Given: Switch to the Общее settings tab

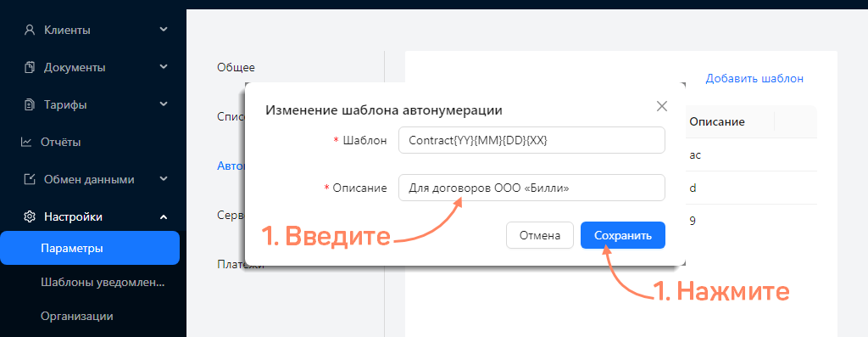Looking at the screenshot, I should coord(236,67).
